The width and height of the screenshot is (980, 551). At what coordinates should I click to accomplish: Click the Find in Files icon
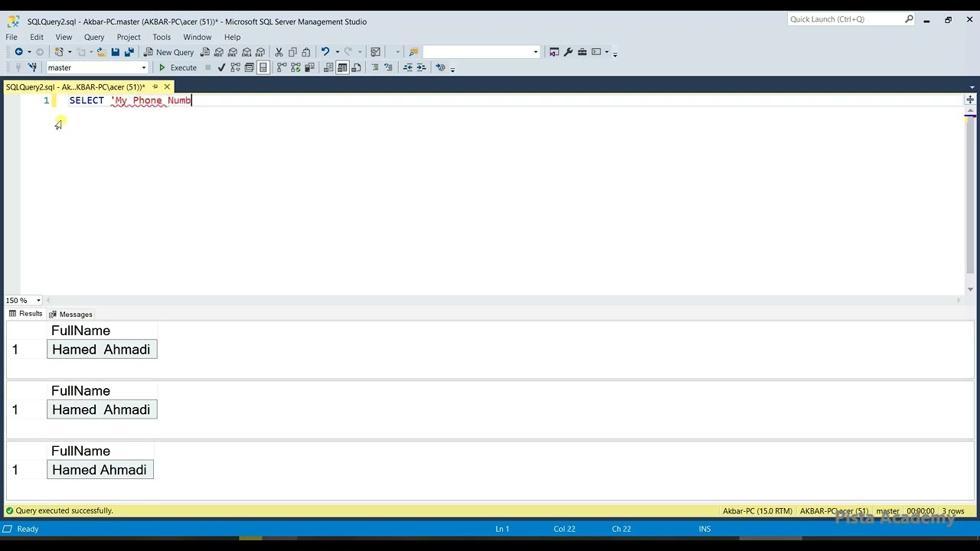point(413,52)
